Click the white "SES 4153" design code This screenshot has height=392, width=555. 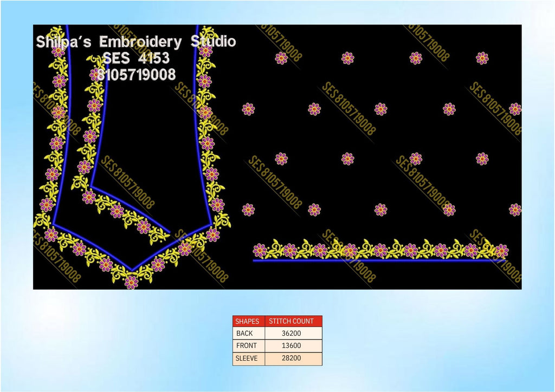136,58
